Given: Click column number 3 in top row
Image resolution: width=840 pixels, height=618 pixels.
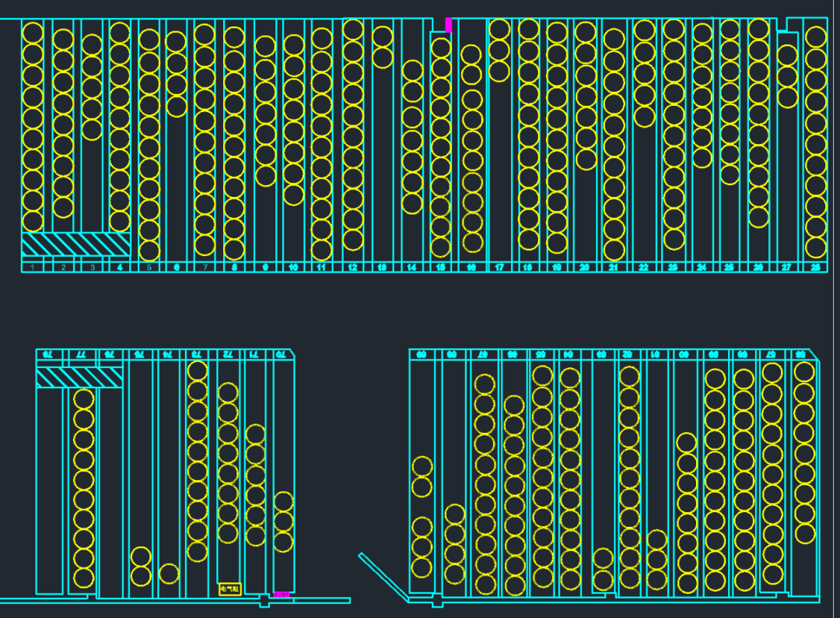Looking at the screenshot, I should [x=93, y=267].
